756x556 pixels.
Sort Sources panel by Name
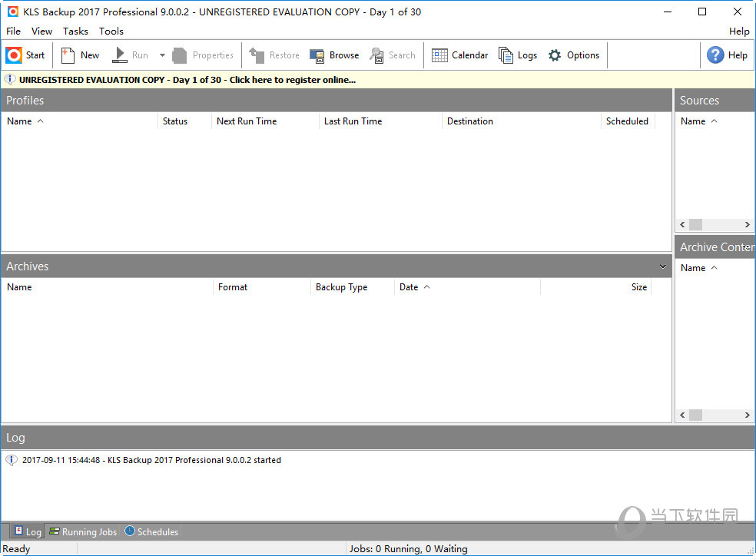coord(715,121)
